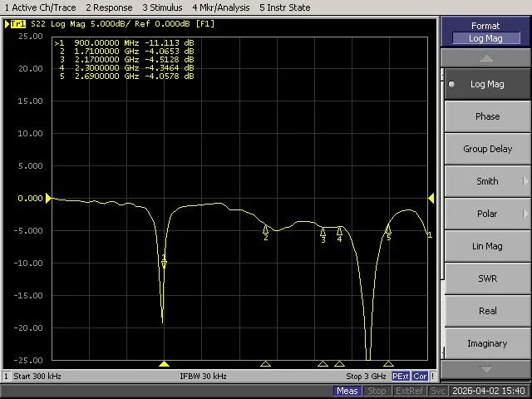Select marker 1 on the trace dip
Image resolution: width=532 pixels, height=399 pixels.
coord(165,262)
